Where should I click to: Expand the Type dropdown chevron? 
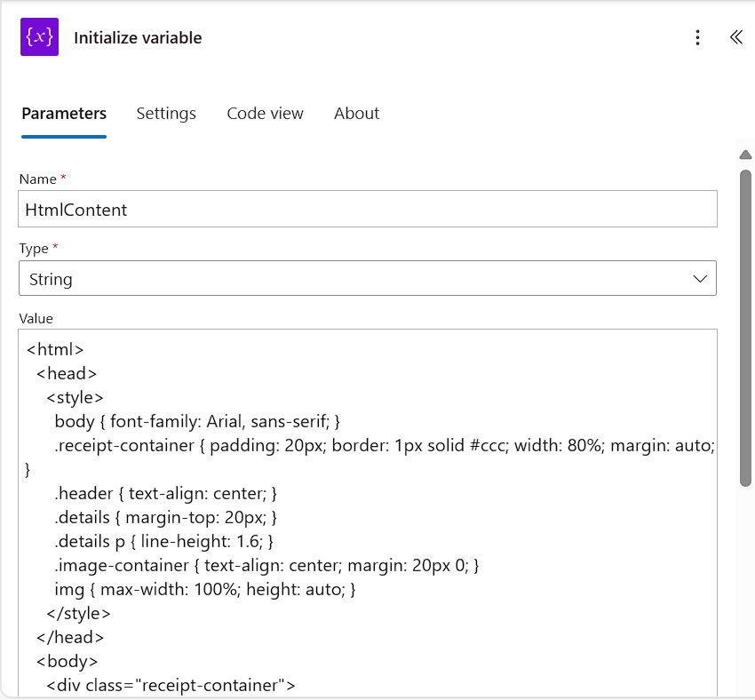coord(701,279)
